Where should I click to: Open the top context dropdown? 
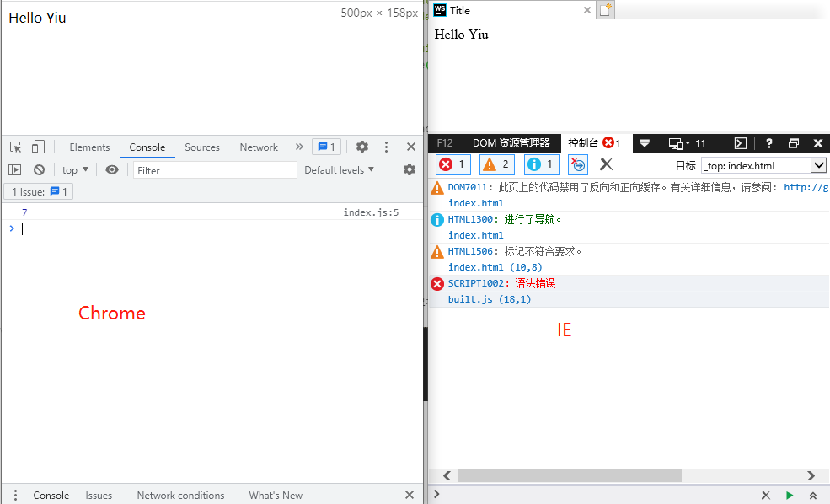click(x=75, y=170)
